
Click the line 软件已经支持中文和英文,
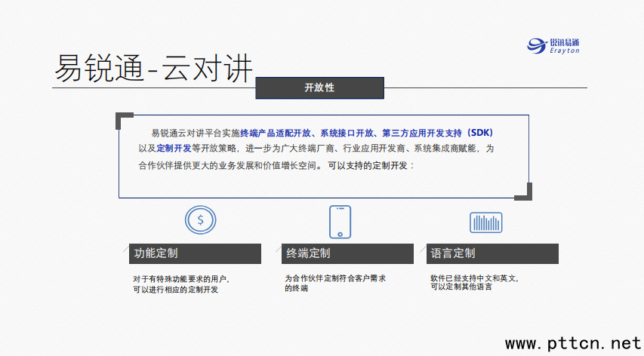[x=474, y=278]
